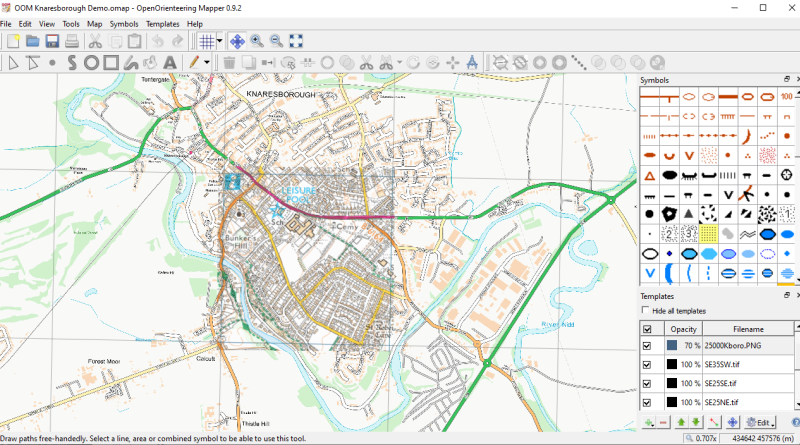Image resolution: width=800 pixels, height=445 pixels.
Task: Select the Opacity column header
Action: pos(683,329)
